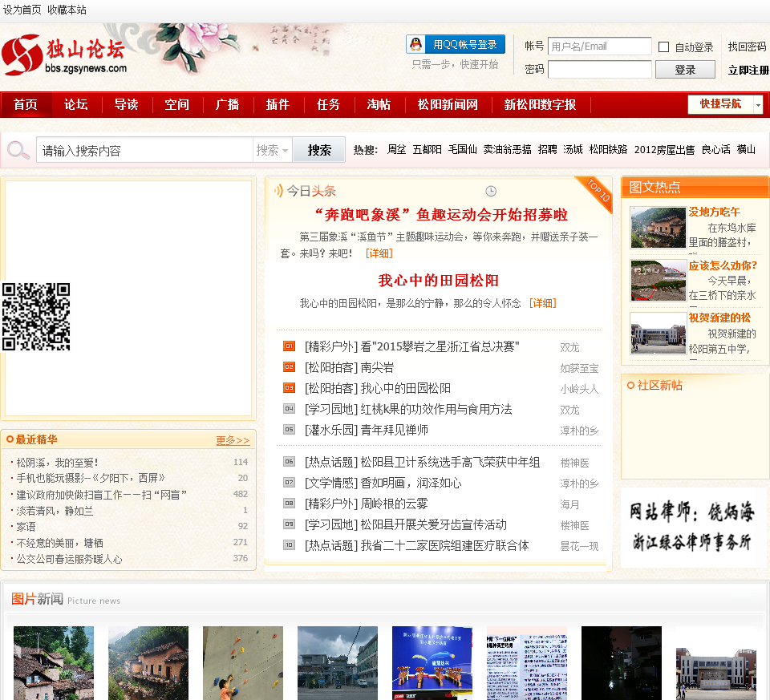Open the 导读 nav tab
This screenshot has width=770, height=700.
click(127, 104)
